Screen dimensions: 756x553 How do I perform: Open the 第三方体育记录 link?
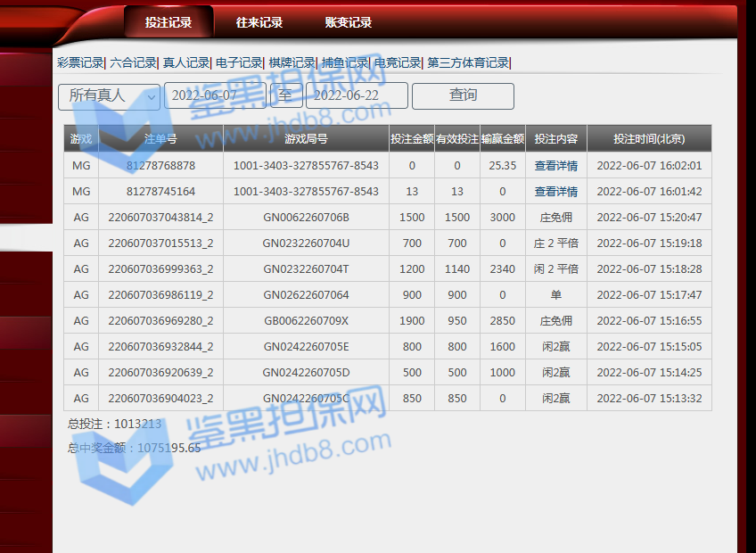coord(468,62)
